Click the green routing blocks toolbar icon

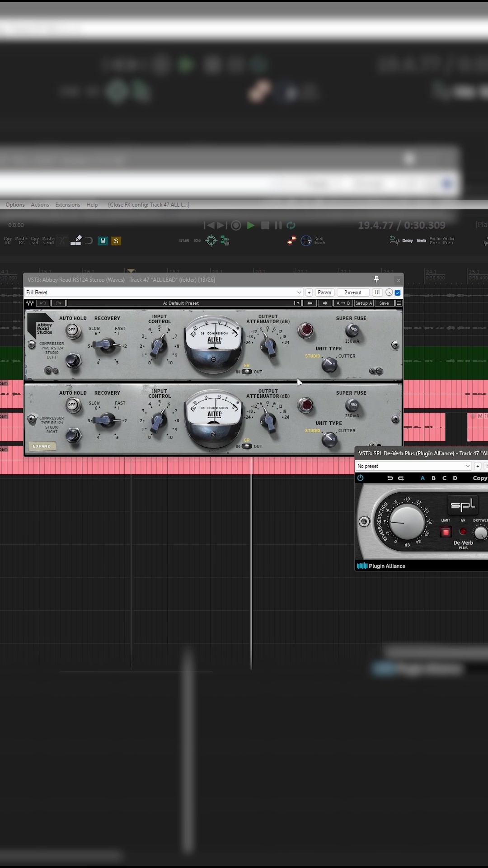point(225,241)
